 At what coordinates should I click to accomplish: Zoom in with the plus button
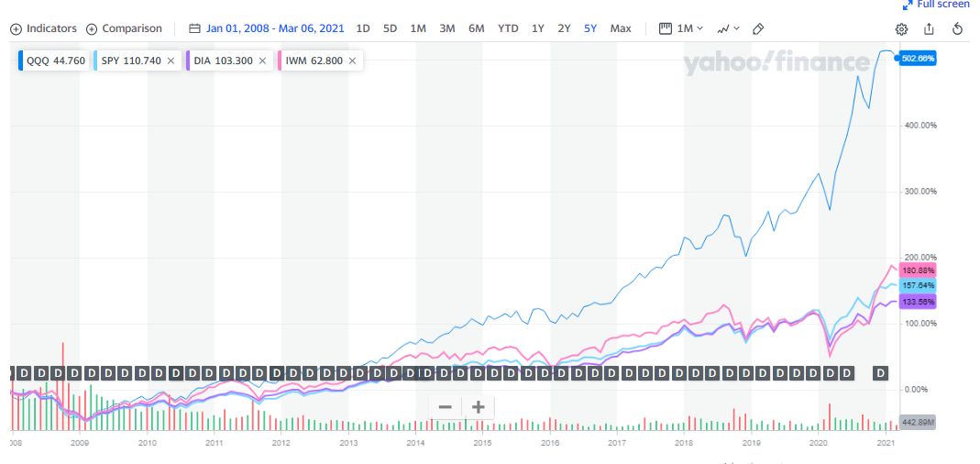click(x=479, y=408)
